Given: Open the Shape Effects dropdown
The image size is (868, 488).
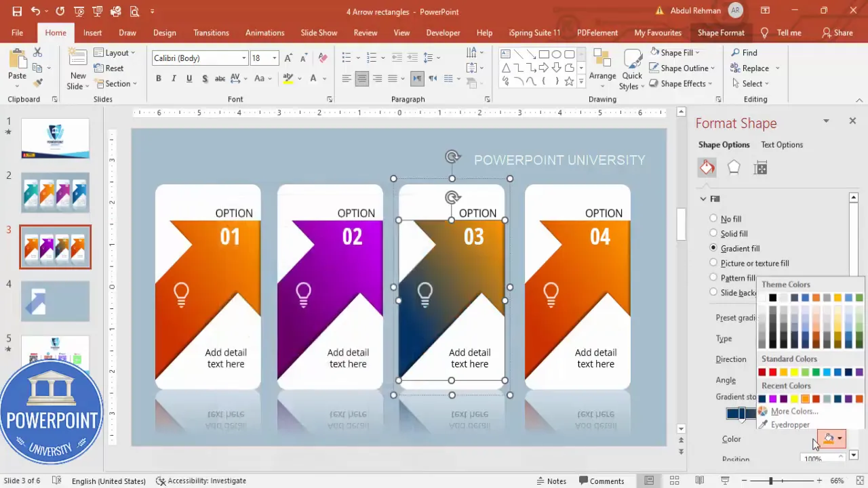Looking at the screenshot, I should 680,84.
